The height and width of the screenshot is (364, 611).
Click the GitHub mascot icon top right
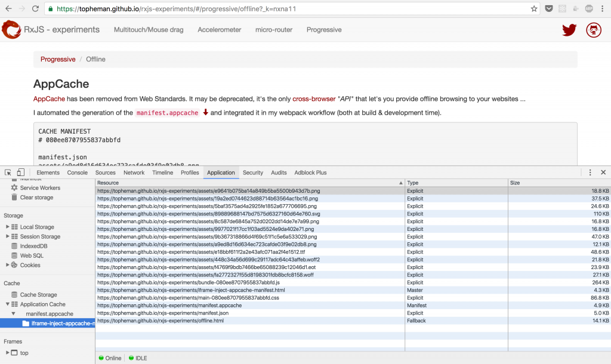point(593,30)
